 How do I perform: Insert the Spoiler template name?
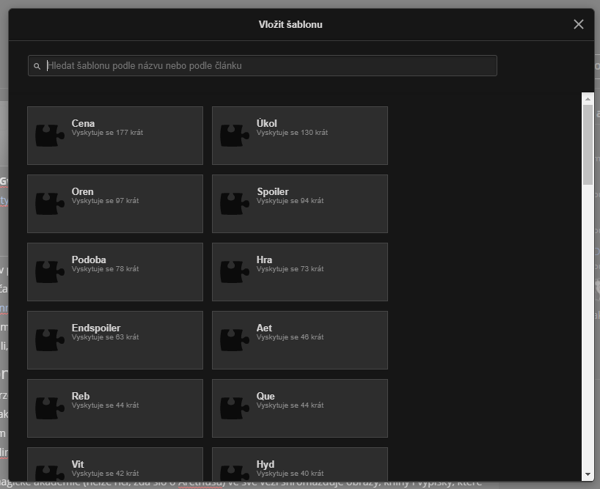point(272,192)
